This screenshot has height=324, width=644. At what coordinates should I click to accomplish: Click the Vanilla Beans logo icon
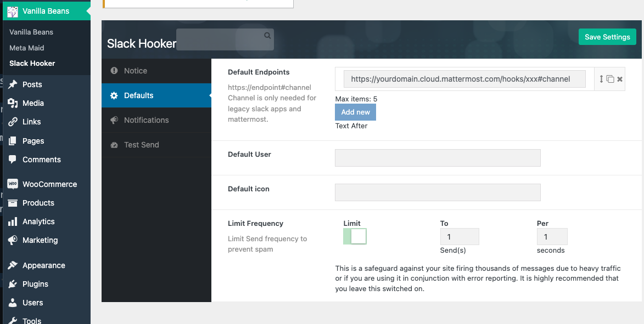tap(13, 12)
